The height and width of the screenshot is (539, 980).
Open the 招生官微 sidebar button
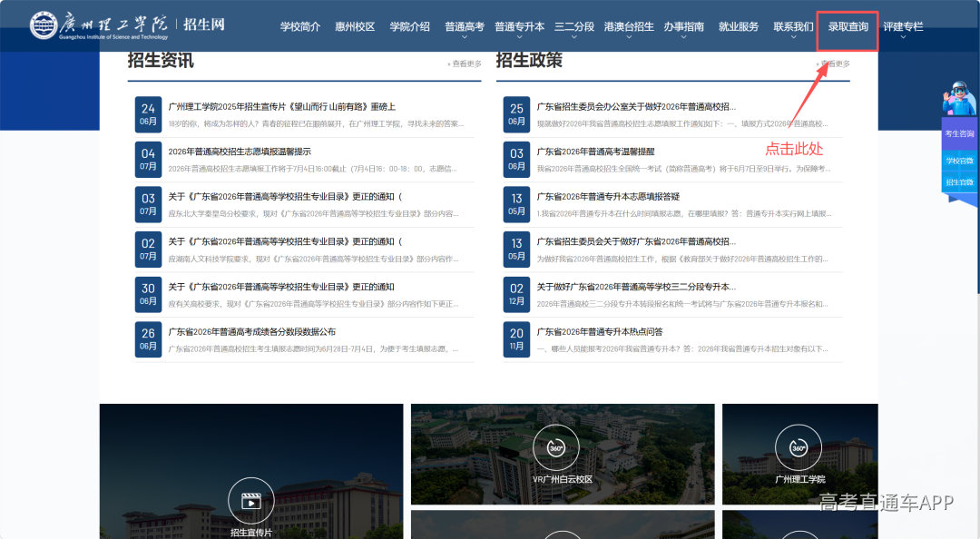pos(959,182)
